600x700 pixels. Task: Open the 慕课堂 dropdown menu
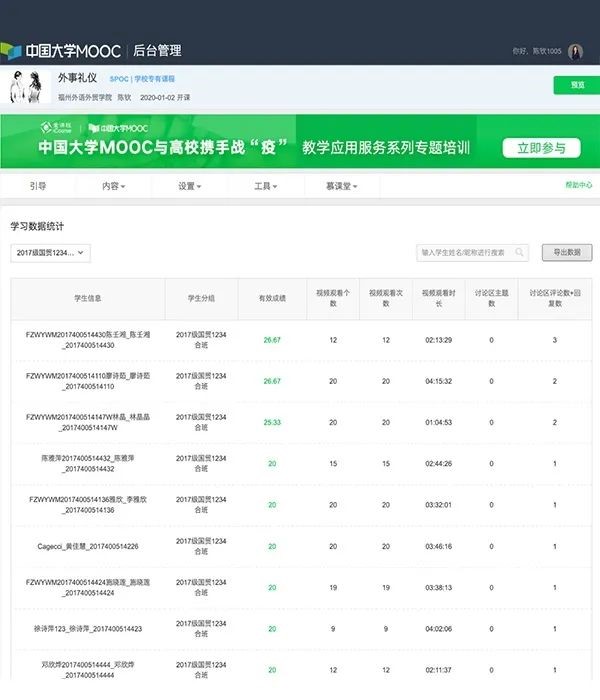(341, 186)
